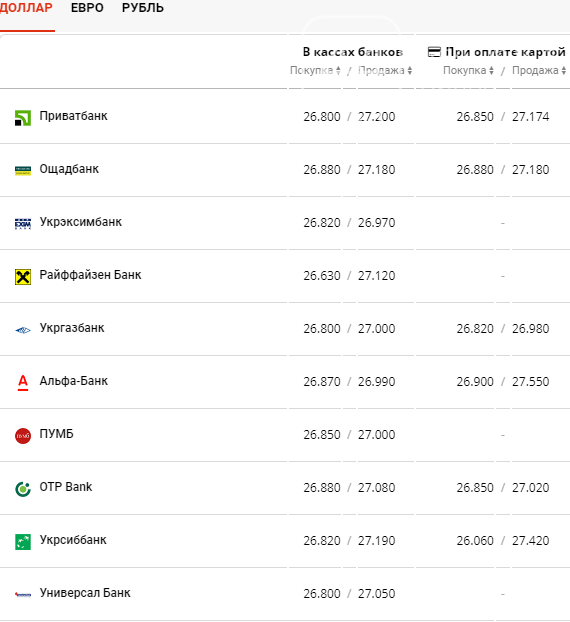Click the ПУМБ red circle logo
The width and height of the screenshot is (570, 622).
[23, 436]
